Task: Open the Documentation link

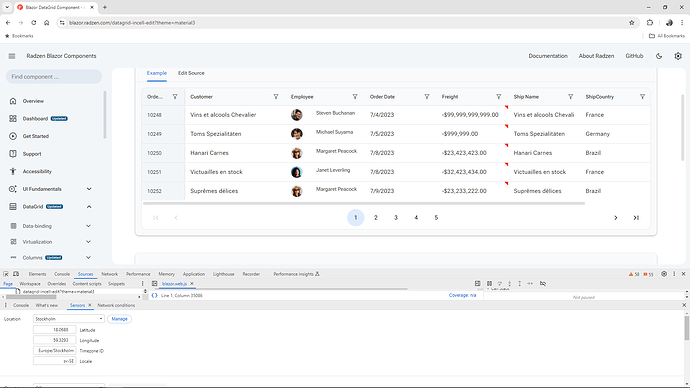Action: click(548, 56)
